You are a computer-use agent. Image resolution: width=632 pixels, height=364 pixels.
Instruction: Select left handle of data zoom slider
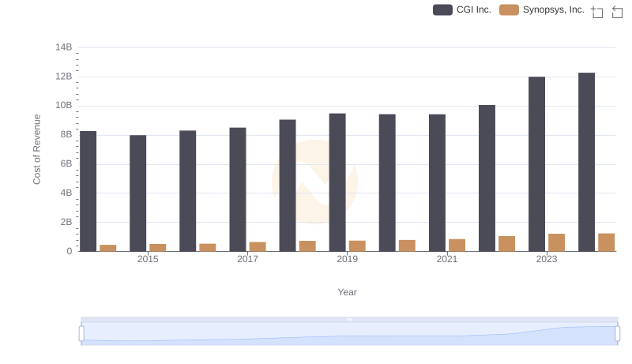(x=81, y=334)
